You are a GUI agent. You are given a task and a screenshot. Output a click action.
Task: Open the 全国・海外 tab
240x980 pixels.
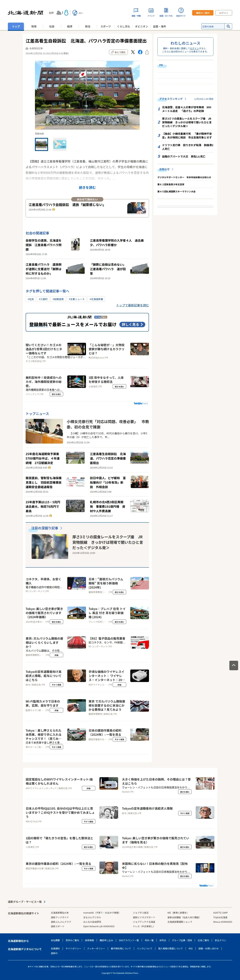coord(159,26)
